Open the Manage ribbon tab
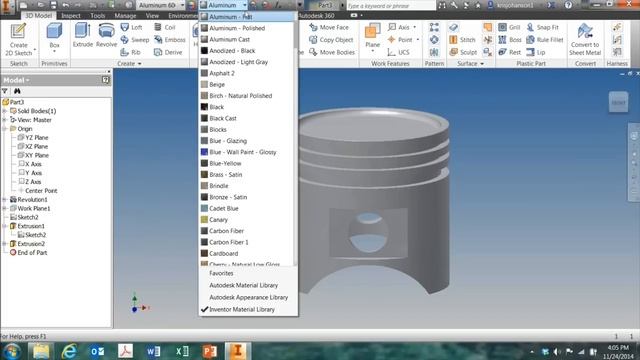This screenshot has width=640, height=360. point(125,16)
